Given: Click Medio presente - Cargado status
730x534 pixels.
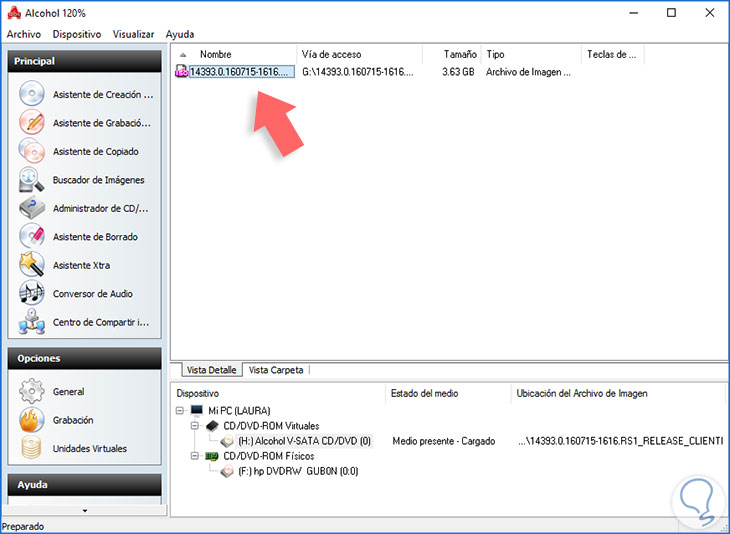Looking at the screenshot, I should (444, 441).
